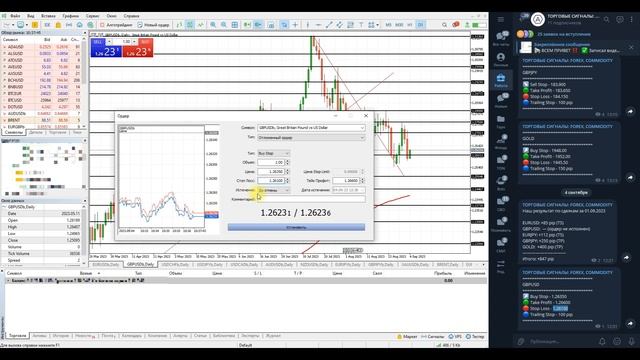
Task: Click the zoom out magnifier on MetaTrader toolbar
Action: 224,25
